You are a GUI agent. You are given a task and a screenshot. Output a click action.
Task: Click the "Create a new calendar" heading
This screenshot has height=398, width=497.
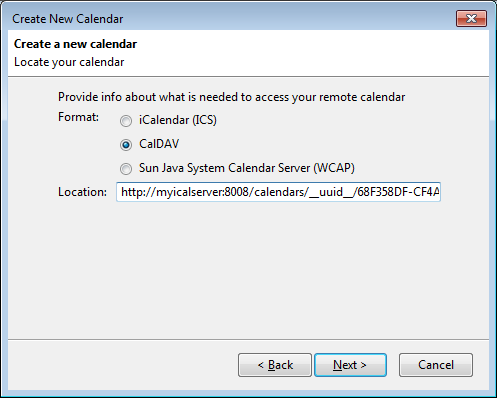coord(75,44)
